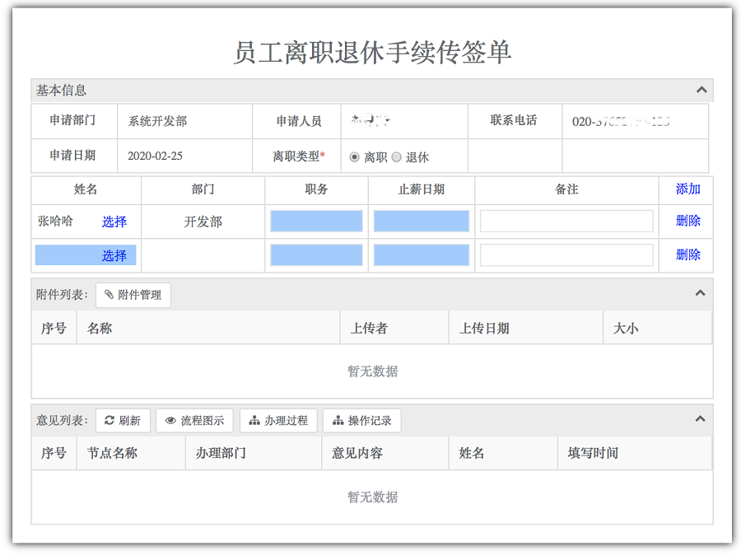
Task: Select the 退休 radio option
Action: point(396,157)
